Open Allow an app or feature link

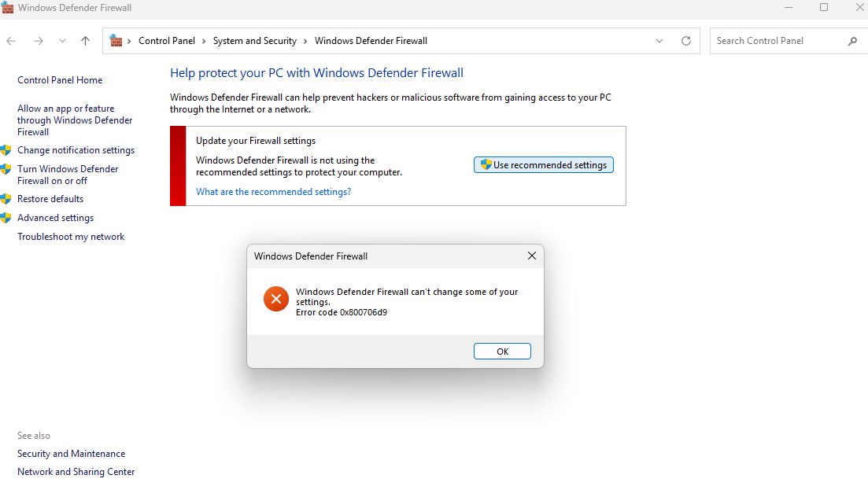tap(75, 120)
